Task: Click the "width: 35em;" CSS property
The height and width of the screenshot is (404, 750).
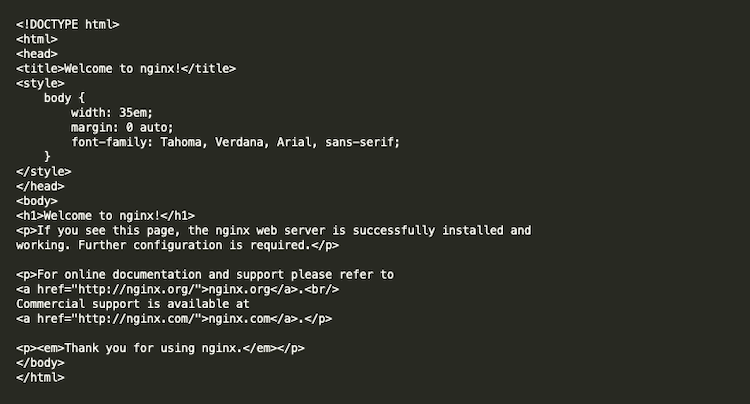Action: (x=111, y=113)
